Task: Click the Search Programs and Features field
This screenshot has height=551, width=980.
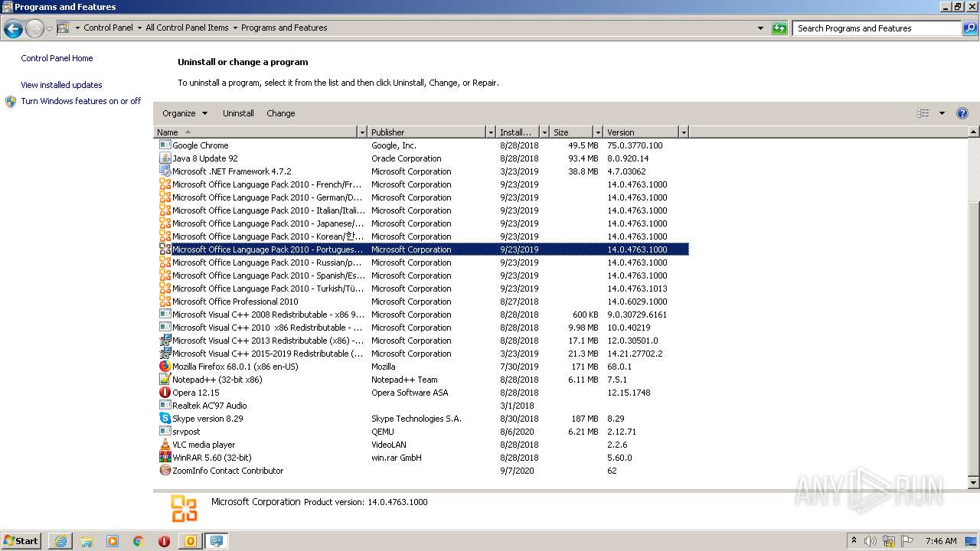Action: tap(877, 28)
